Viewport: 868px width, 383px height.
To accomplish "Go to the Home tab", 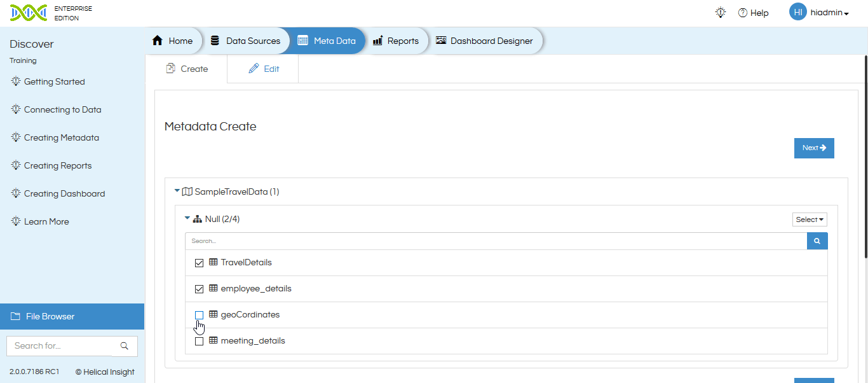I will [173, 41].
